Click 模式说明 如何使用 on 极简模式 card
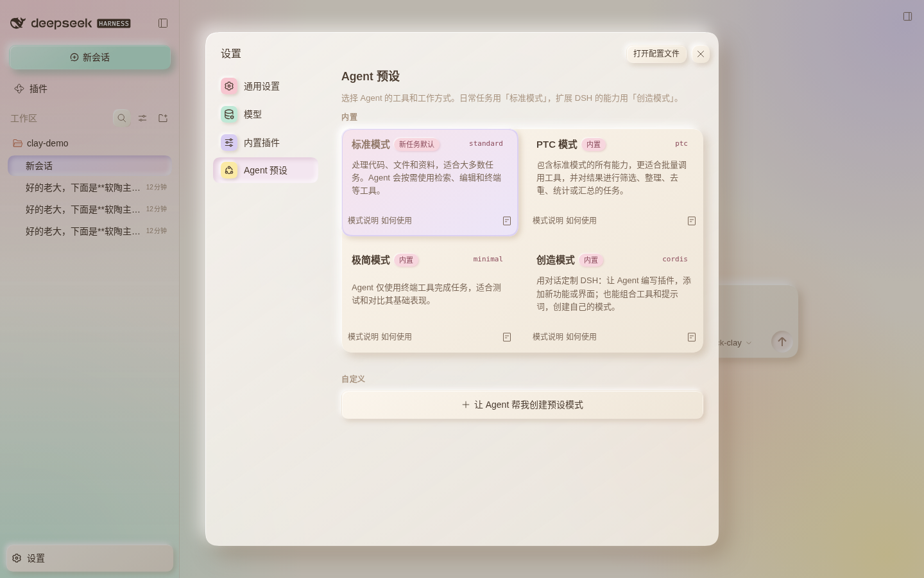The height and width of the screenshot is (578, 924). pyautogui.click(x=380, y=337)
